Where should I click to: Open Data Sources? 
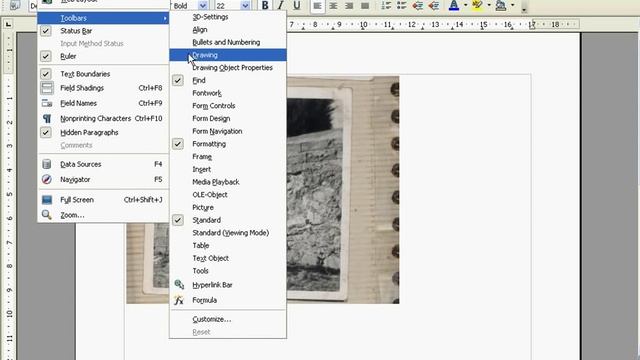(103, 164)
